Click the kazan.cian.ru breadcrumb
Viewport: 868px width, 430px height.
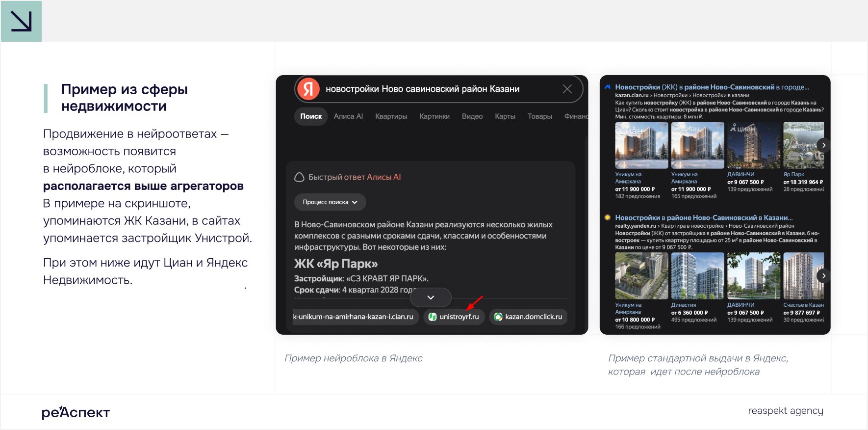(632, 95)
